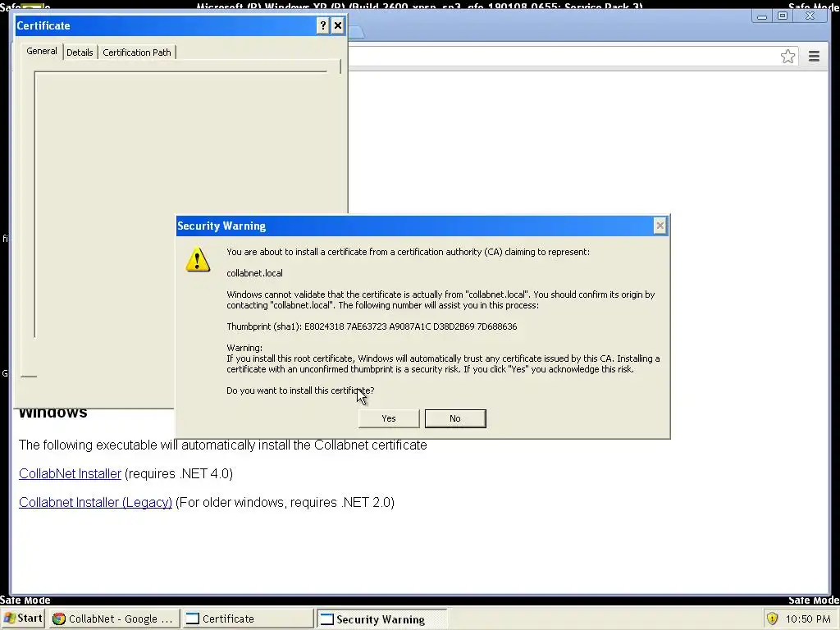This screenshot has height=630, width=840.
Task: Close the Certificate dialog window
Action: pos(337,25)
